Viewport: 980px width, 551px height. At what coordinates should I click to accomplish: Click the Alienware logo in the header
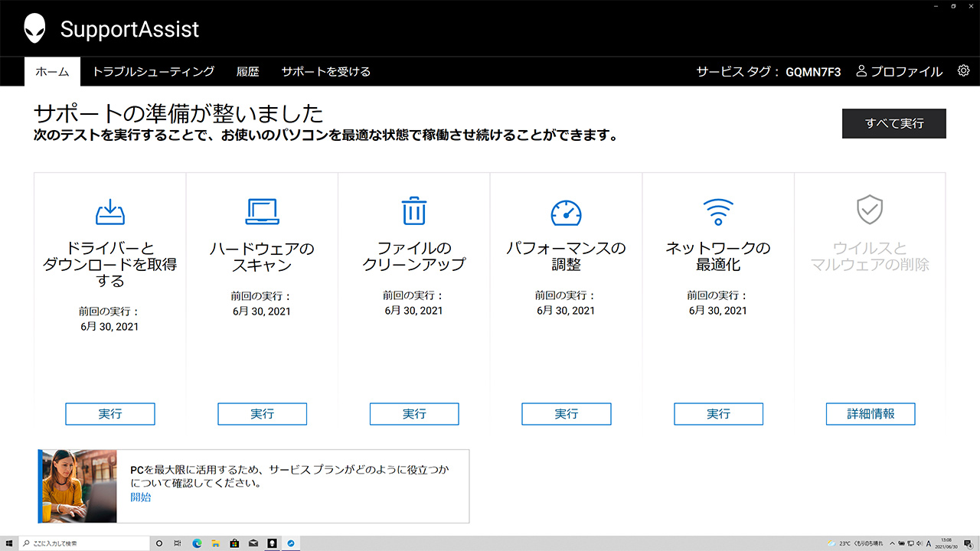(x=34, y=29)
